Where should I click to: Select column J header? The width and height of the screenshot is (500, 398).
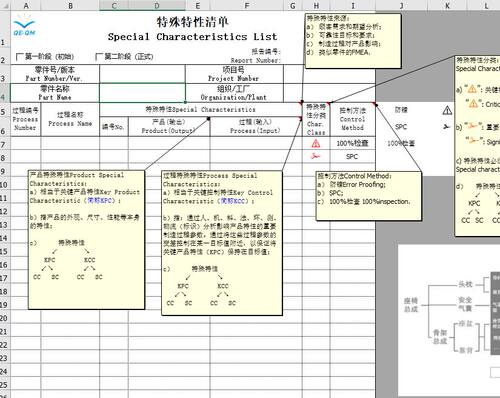coord(401,5)
